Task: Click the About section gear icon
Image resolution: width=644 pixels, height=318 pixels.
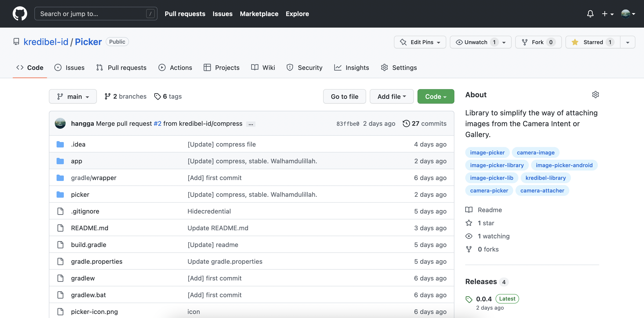Action: 595,95
